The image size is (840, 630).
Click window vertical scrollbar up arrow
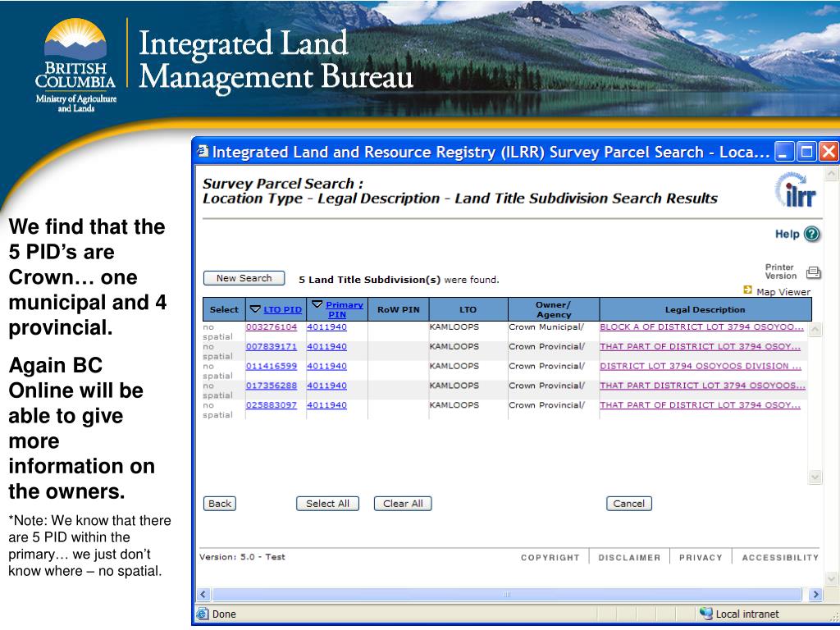[x=831, y=174]
